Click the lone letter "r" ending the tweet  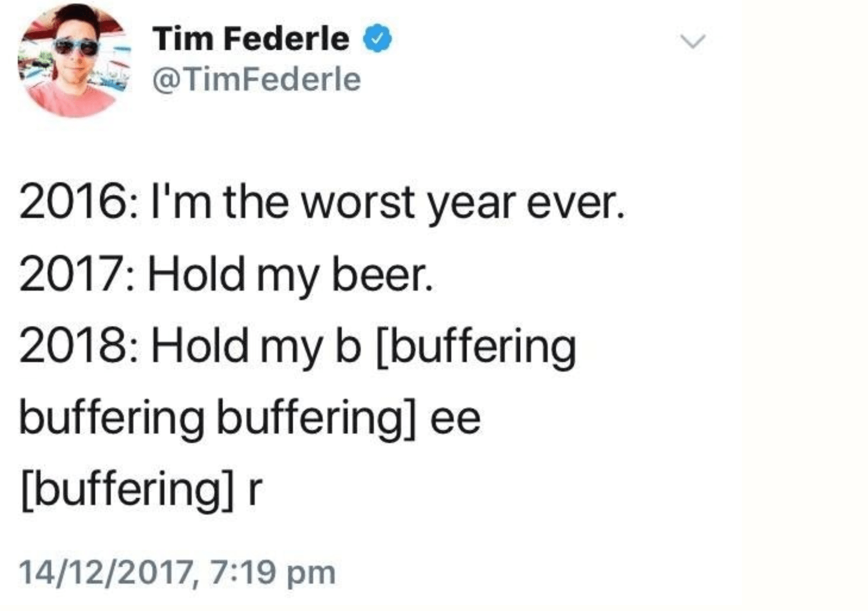pos(254,490)
